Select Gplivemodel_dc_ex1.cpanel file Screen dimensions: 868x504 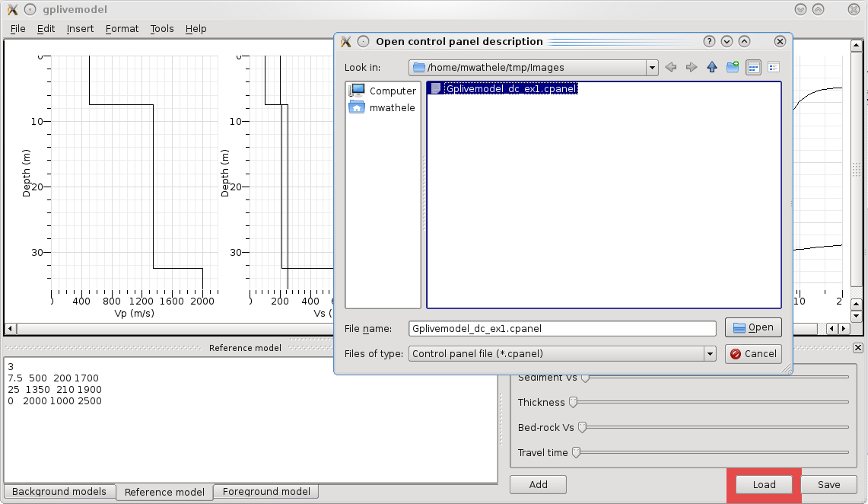510,88
